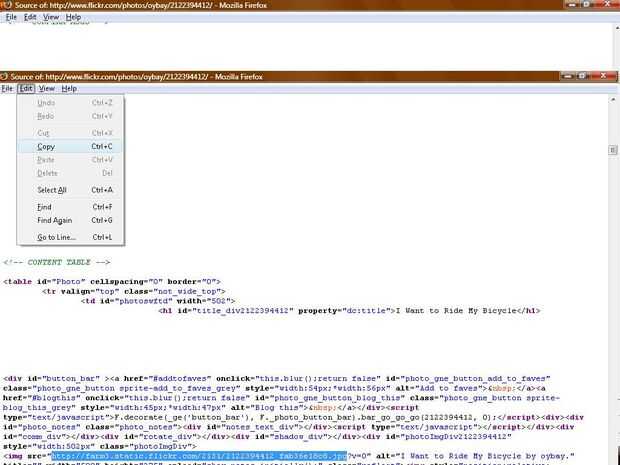Image resolution: width=620 pixels, height=465 pixels.
Task: Click "I Want to Ride My Bicycle" heading text
Action: [456, 311]
